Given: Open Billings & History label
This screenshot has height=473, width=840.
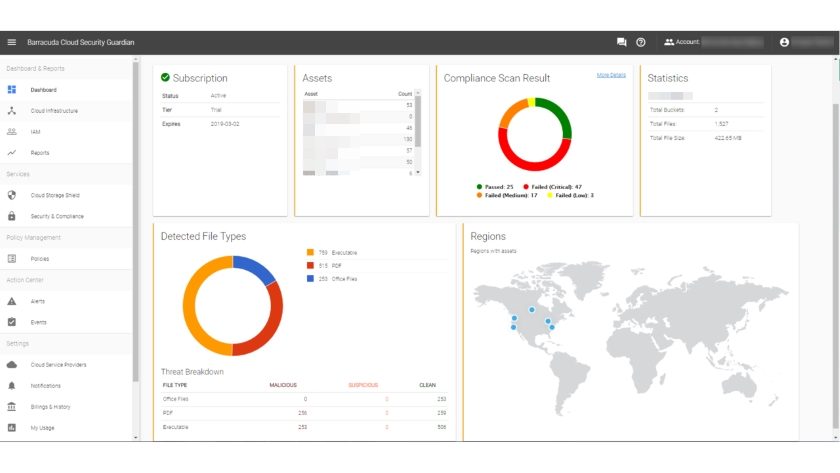Looking at the screenshot, I should coord(50,407).
